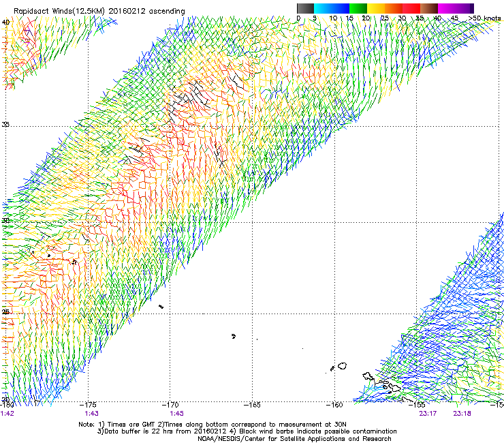
Task: Click the round island outline near -160
Action: click(343, 366)
